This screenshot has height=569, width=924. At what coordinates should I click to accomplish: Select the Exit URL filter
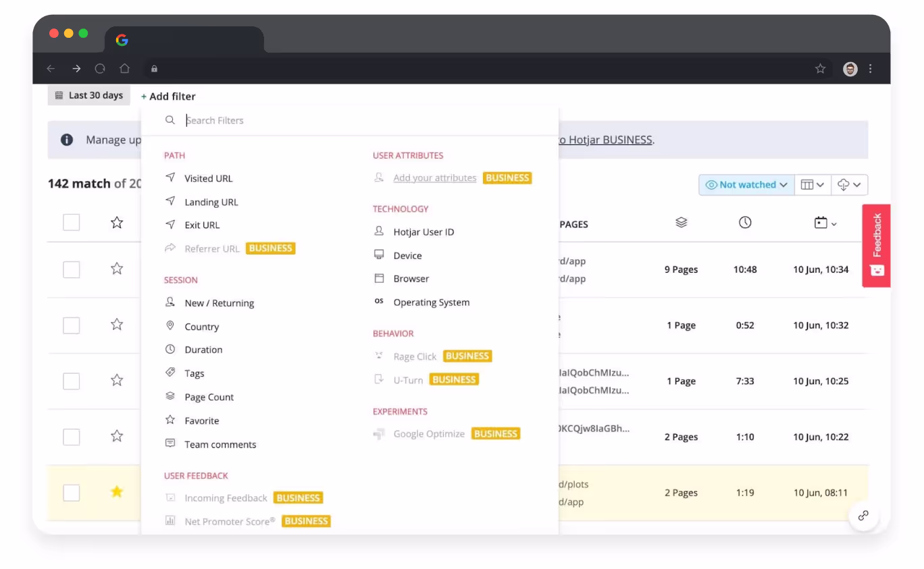point(202,225)
